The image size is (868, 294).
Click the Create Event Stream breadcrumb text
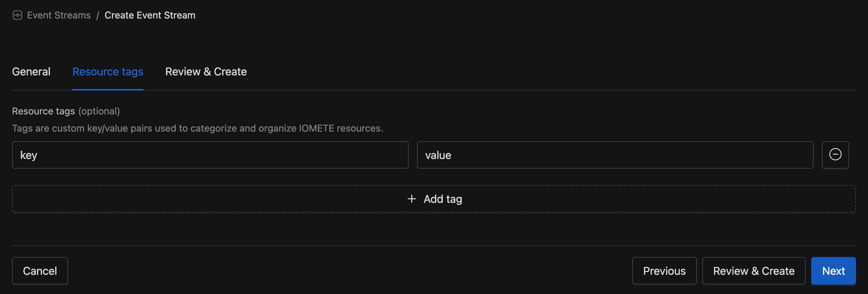pos(150,15)
